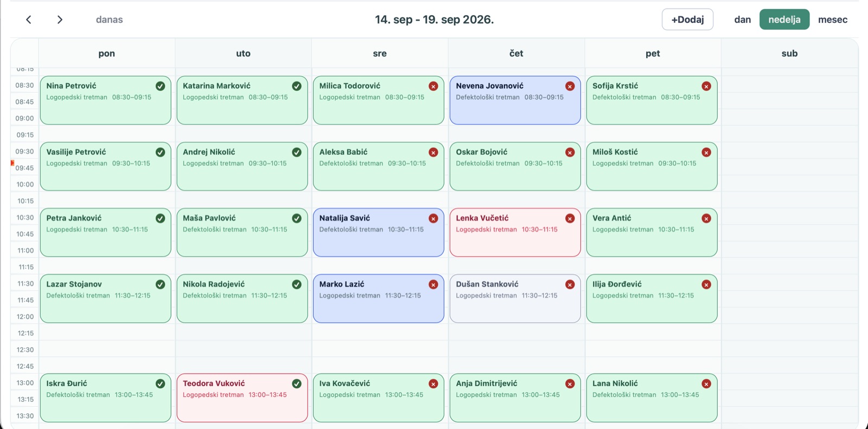Open Vasilije Petrović appointment name
This screenshot has height=429, width=868.
pos(76,152)
